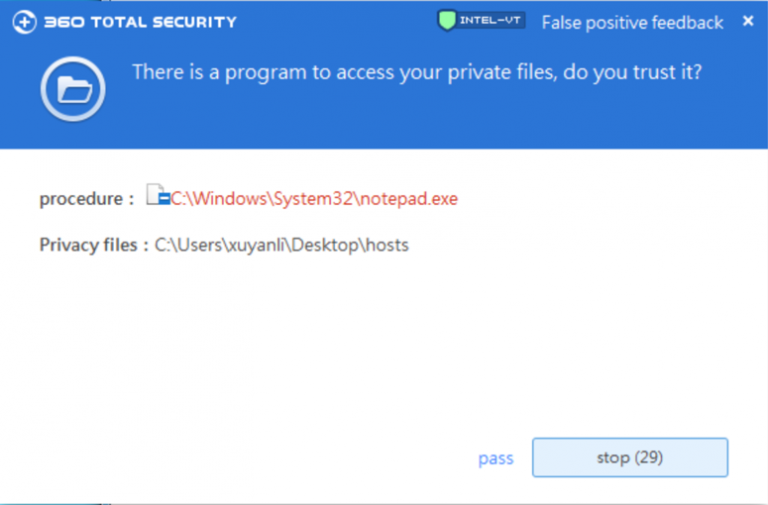The height and width of the screenshot is (505, 768).
Task: Click the INTEL-VT badge text
Action: tap(492, 21)
